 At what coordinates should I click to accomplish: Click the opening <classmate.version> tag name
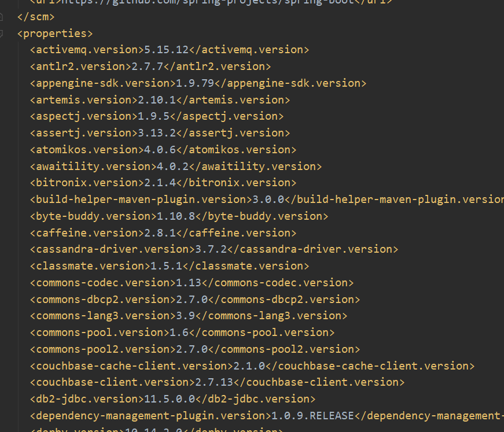[x=90, y=266]
